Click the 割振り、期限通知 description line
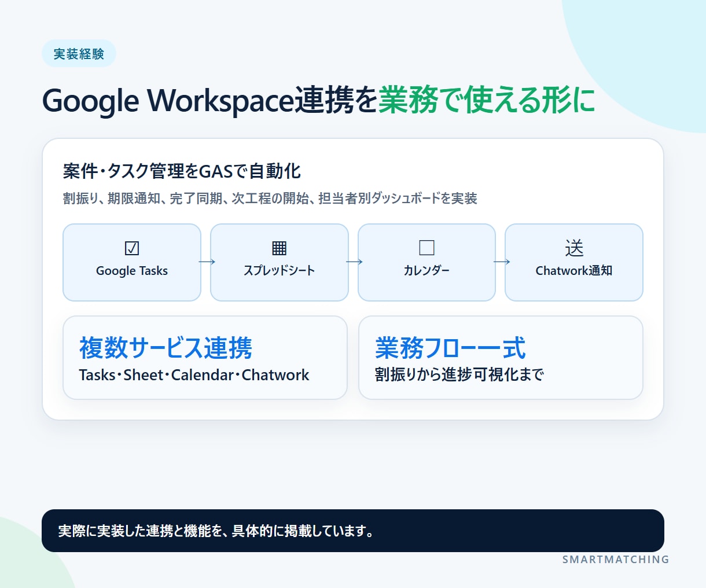This screenshot has width=706, height=588. point(270,199)
